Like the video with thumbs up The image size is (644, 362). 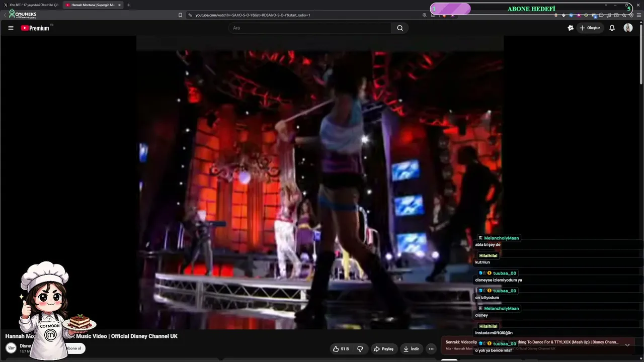(x=341, y=349)
